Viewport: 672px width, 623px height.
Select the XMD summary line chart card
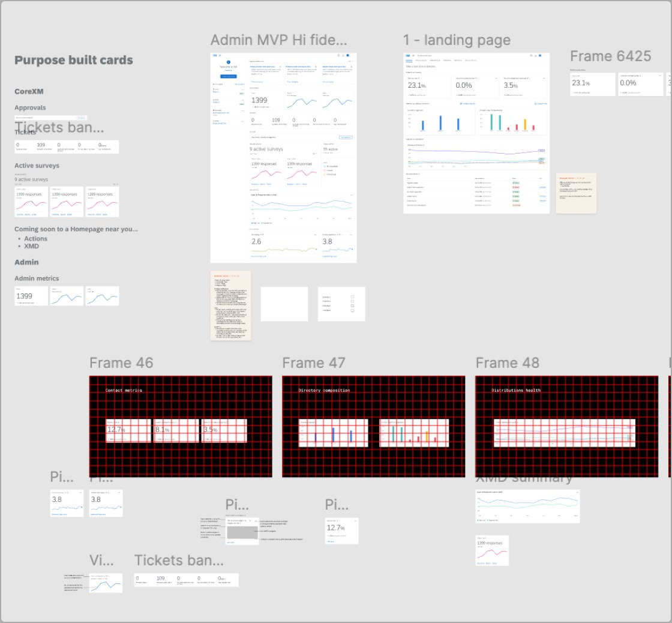[527, 507]
